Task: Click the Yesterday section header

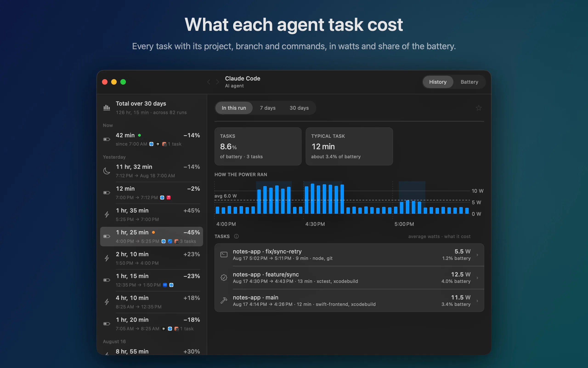Action: [x=114, y=157]
